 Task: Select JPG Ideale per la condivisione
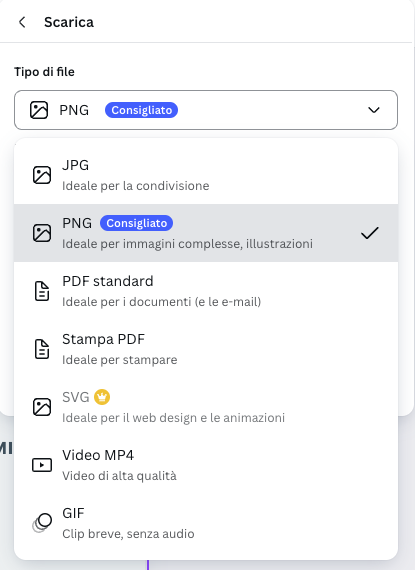click(206, 175)
